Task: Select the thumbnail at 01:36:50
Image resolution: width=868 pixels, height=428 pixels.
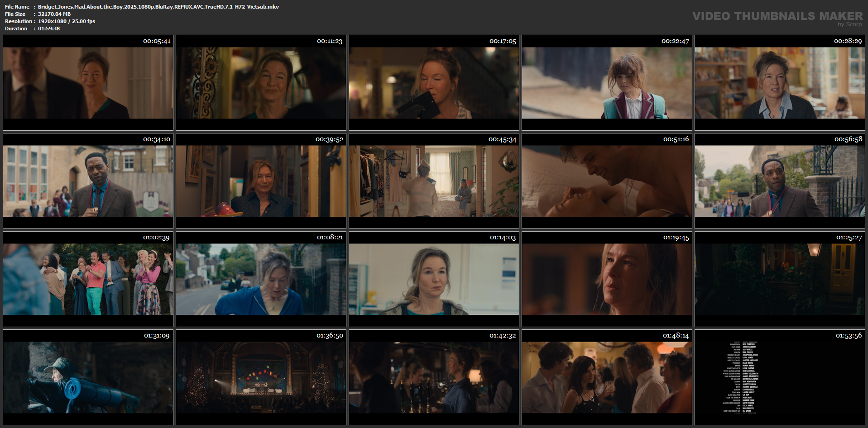Action: point(261,377)
